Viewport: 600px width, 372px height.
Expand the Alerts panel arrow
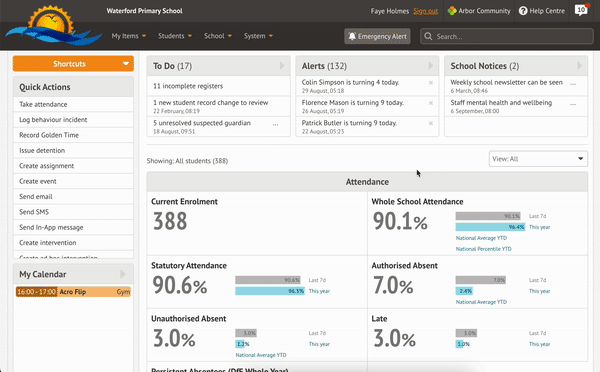[x=430, y=66]
